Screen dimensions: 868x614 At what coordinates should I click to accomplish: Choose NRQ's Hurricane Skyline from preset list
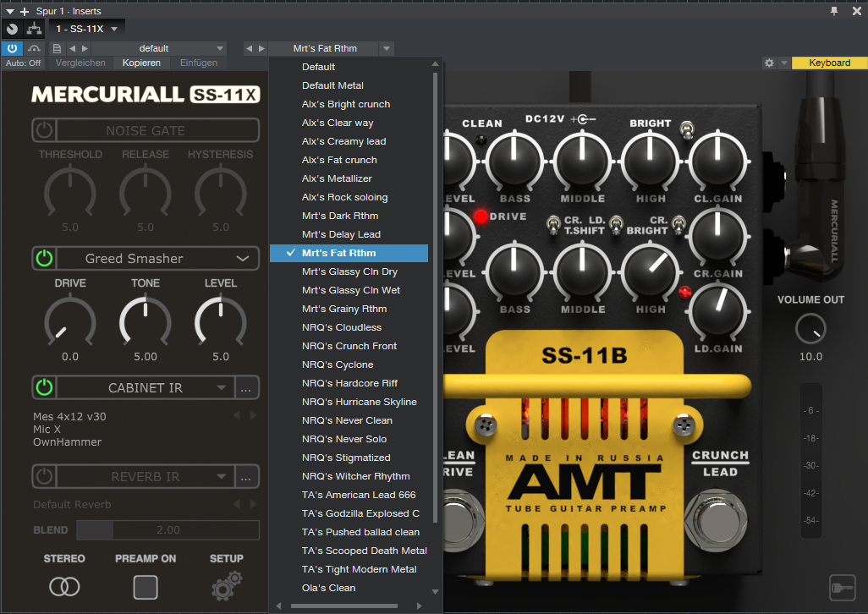(359, 402)
